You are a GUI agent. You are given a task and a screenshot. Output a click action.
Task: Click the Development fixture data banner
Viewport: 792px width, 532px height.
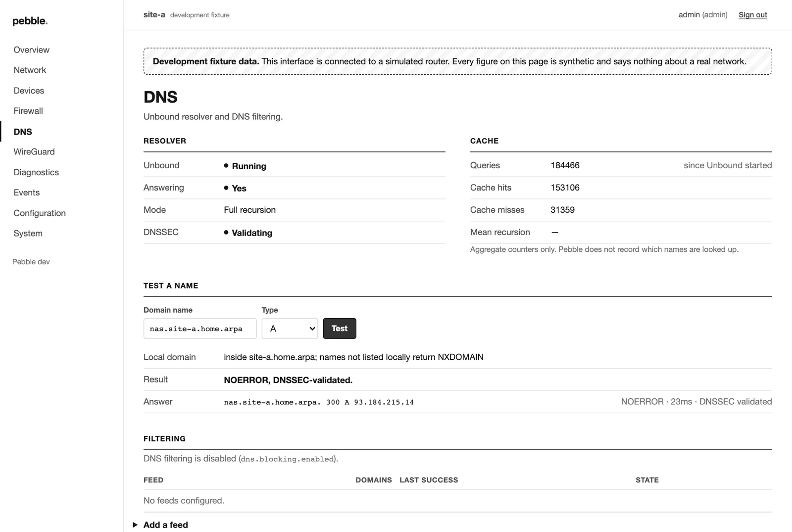pos(457,61)
